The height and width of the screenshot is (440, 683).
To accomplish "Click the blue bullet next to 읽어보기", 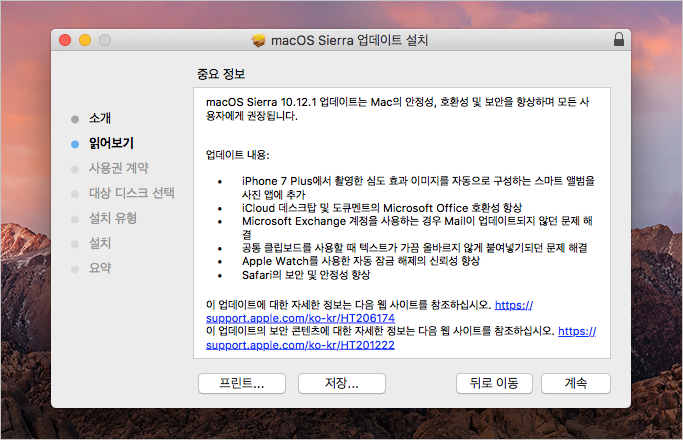I will pos(75,144).
